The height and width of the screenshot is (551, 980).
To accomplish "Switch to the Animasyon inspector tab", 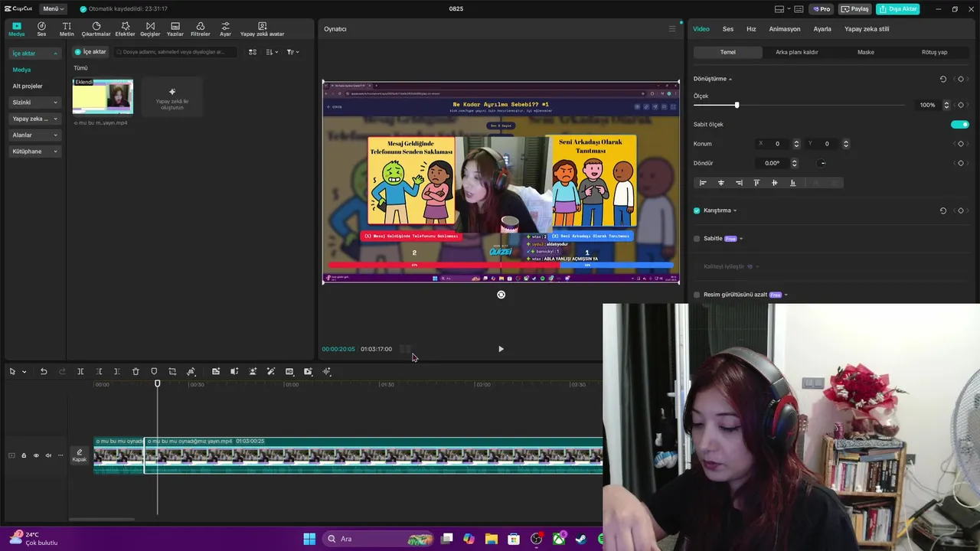I will 785,29.
